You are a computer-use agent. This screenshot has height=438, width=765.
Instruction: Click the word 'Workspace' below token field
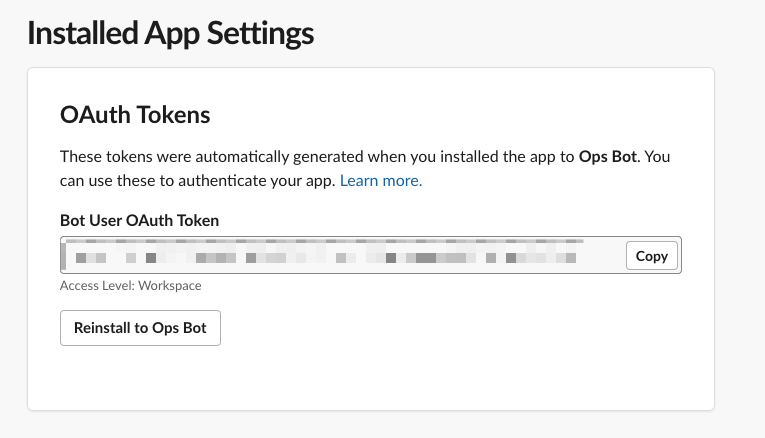170,285
